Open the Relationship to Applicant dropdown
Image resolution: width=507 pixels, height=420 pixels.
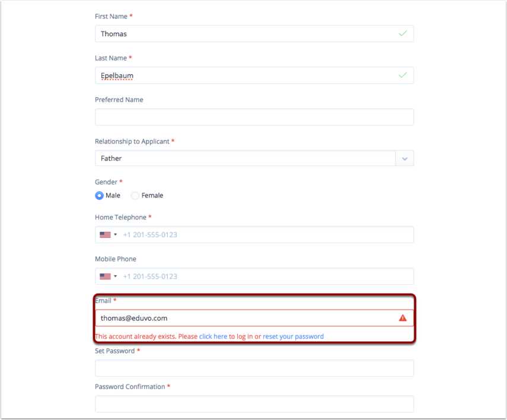404,158
